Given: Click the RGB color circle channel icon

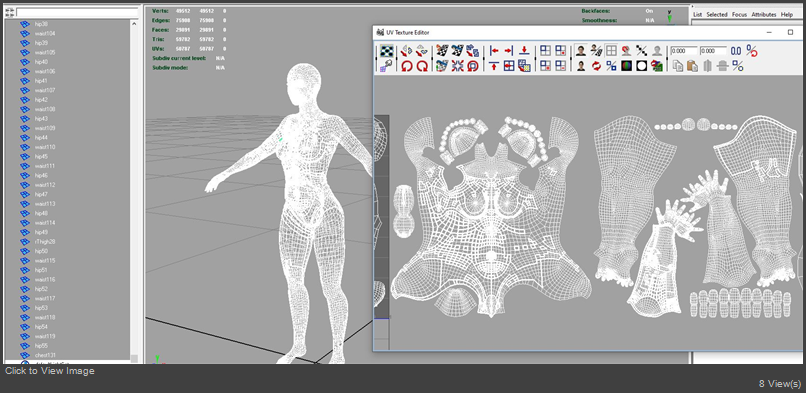Looking at the screenshot, I should [x=627, y=66].
